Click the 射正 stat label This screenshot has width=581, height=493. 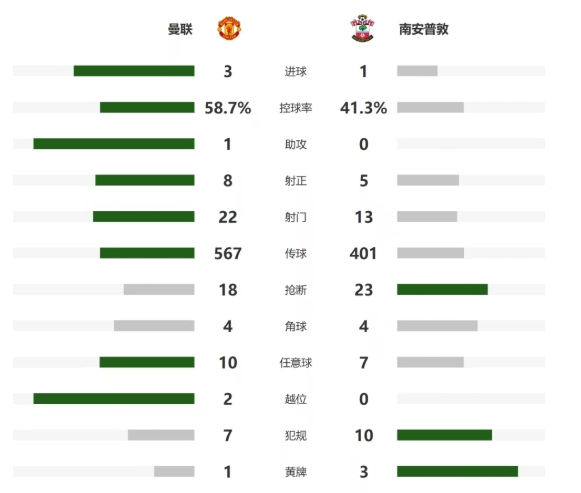[296, 181]
